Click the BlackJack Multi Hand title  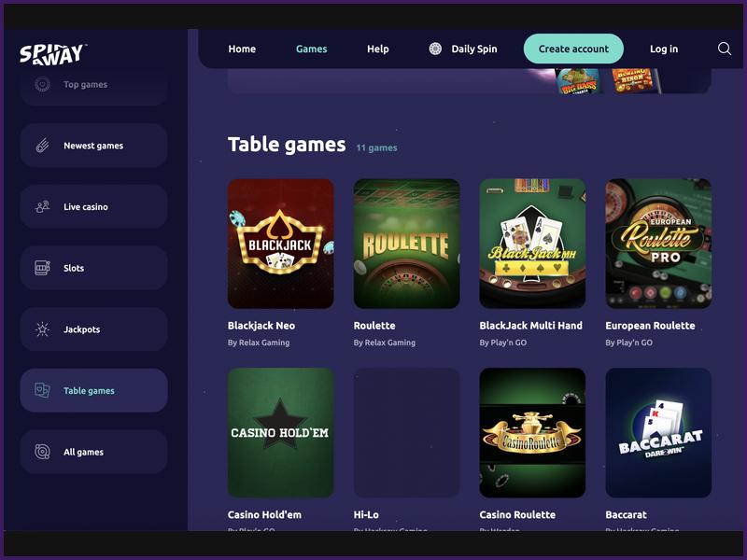pyautogui.click(x=530, y=326)
